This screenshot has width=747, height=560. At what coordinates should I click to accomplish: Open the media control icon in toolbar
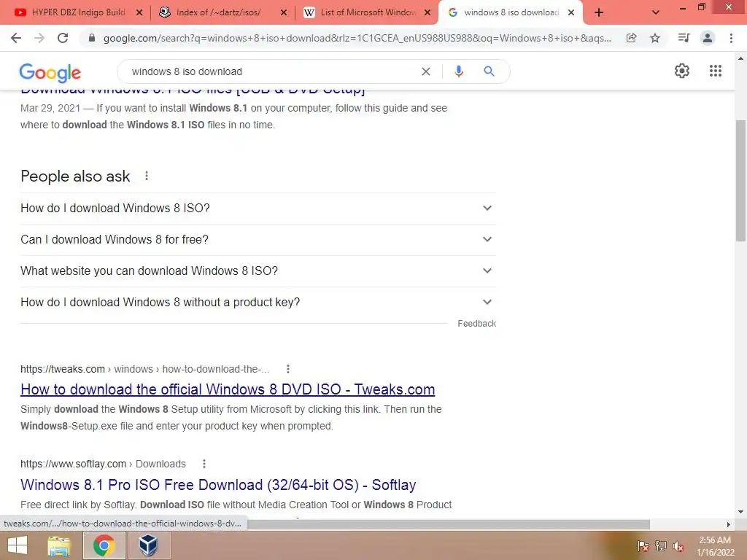(x=684, y=38)
